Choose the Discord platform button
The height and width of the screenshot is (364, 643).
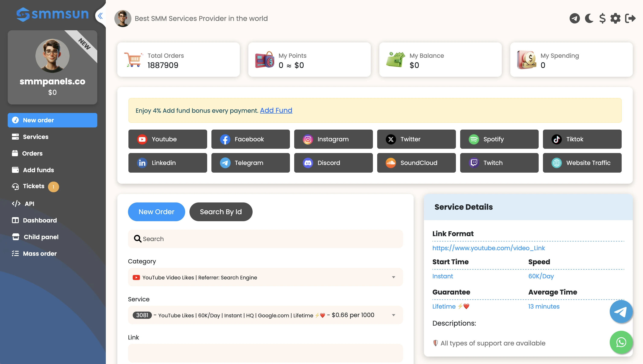point(333,163)
